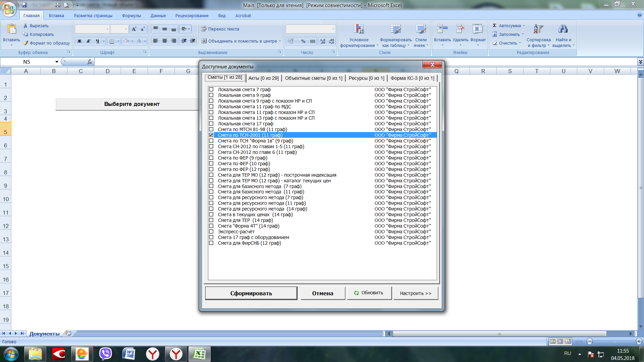Screen dimensions: 644x362
Task: Click the insert function fx icon
Action: point(90,62)
